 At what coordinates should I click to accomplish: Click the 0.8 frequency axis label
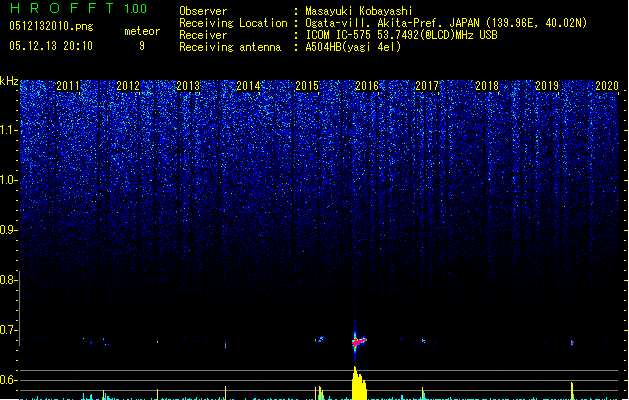pyautogui.click(x=8, y=280)
